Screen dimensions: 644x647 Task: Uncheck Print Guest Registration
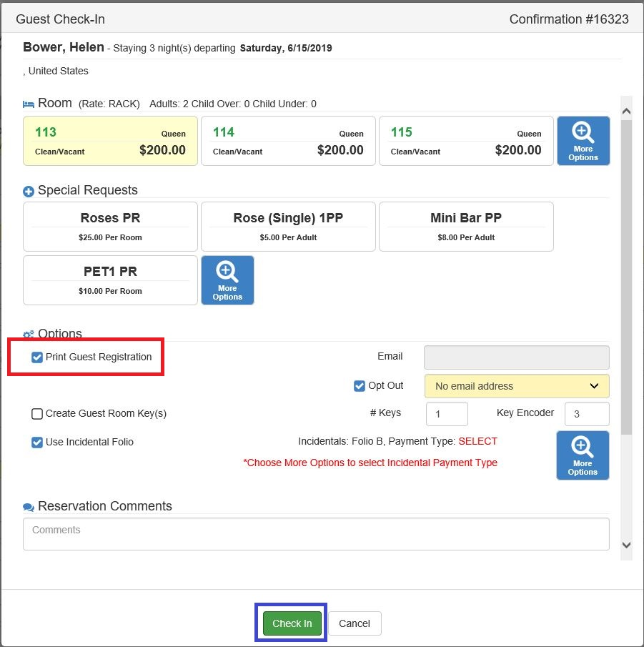[x=37, y=357]
